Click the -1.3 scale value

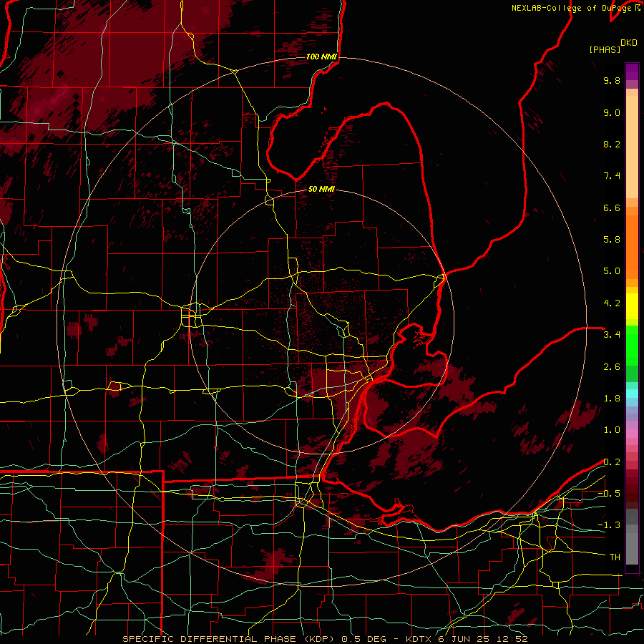pyautogui.click(x=609, y=525)
